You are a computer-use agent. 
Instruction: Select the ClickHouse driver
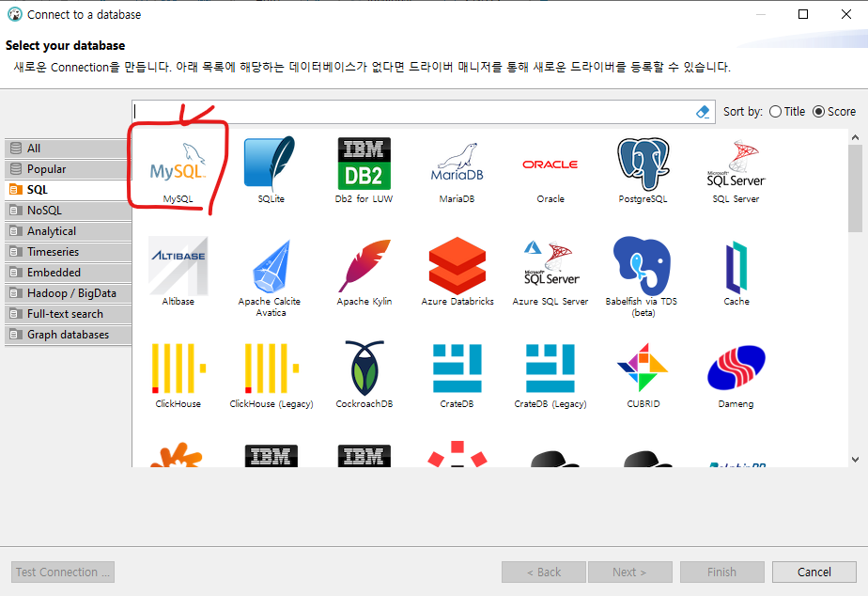pos(178,369)
